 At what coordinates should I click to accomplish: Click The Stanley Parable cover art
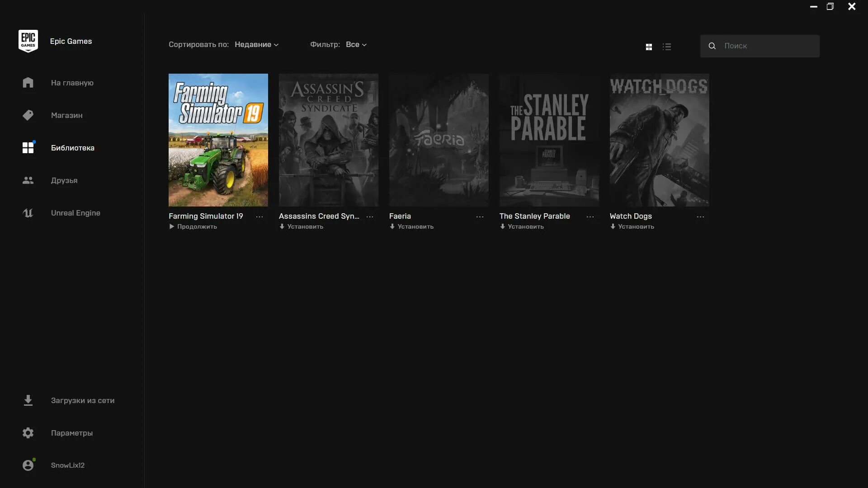[x=549, y=140]
